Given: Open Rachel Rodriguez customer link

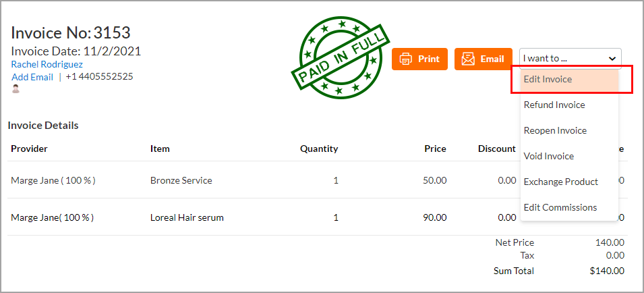Looking at the screenshot, I should click(47, 65).
